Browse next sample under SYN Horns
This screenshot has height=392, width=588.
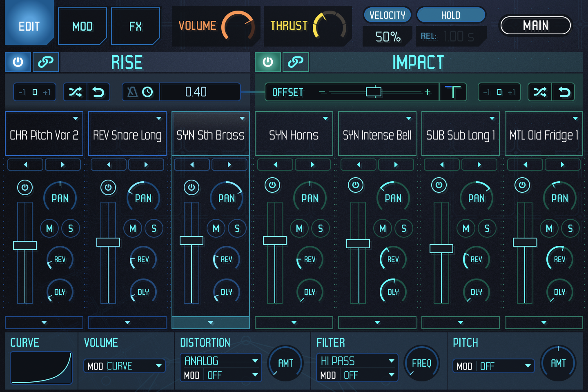point(313,164)
